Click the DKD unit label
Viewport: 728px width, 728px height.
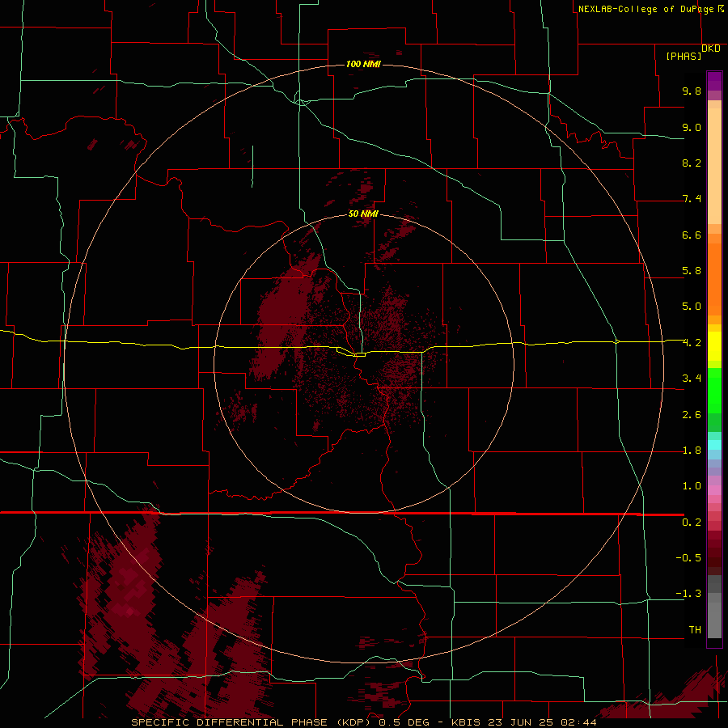click(711, 49)
